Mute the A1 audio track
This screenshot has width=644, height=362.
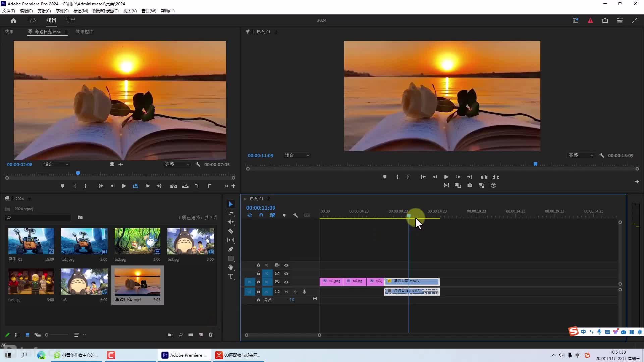tap(286, 292)
